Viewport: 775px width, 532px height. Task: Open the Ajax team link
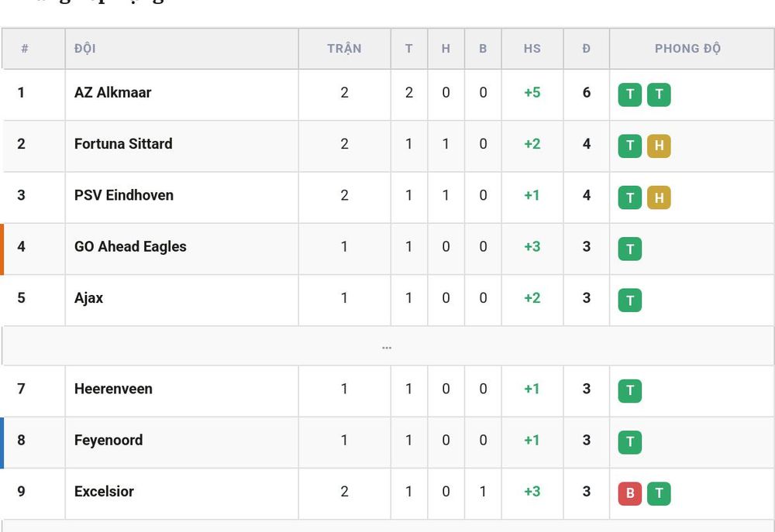tap(88, 298)
